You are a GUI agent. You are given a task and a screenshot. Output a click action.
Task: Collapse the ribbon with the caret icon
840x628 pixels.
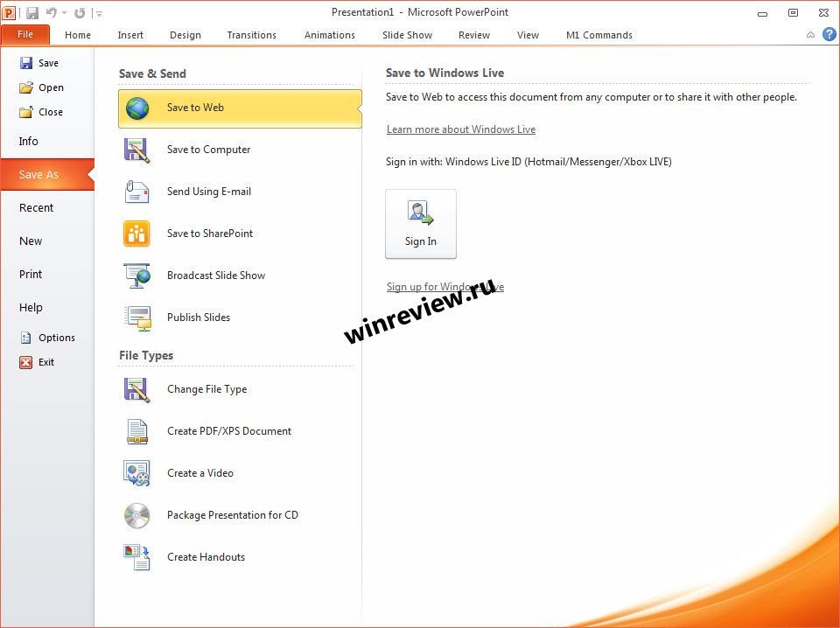coord(810,35)
